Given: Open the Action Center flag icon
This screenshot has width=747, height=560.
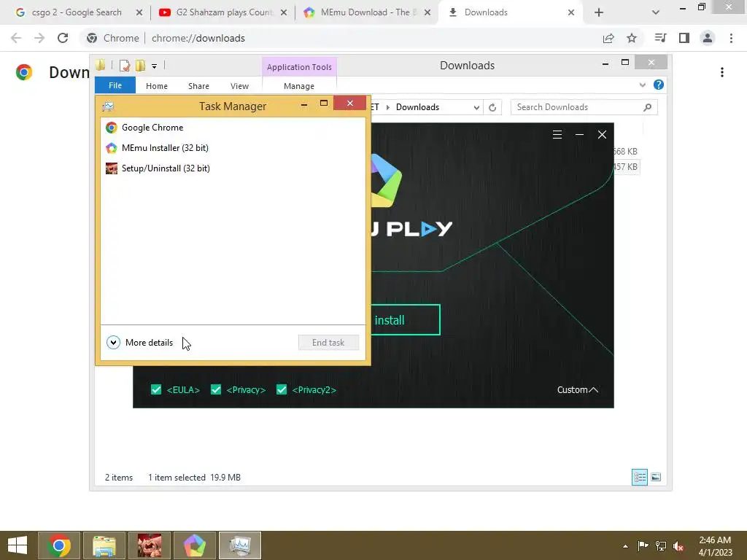Looking at the screenshot, I should [643, 546].
